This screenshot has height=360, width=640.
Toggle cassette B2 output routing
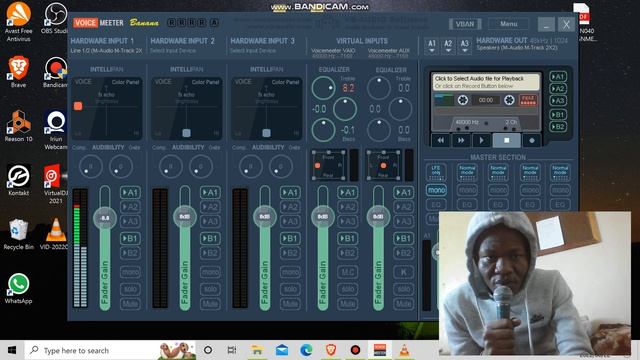(558, 127)
